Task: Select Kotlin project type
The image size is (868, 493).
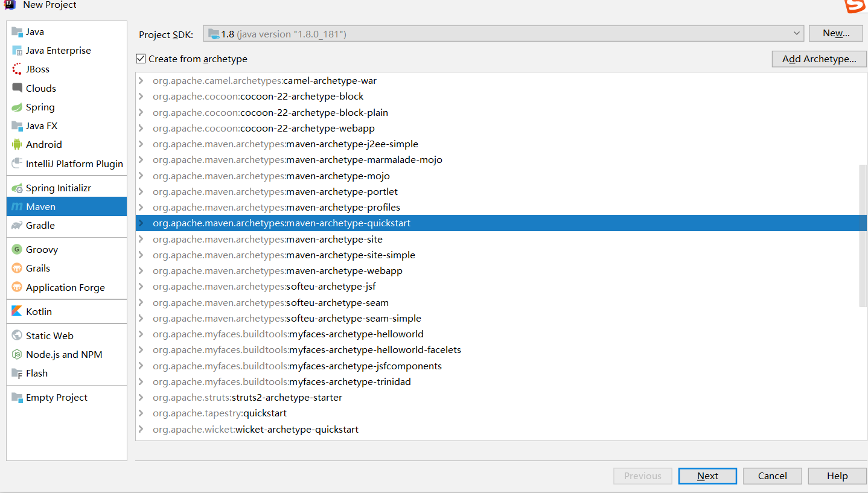Action: (x=66, y=312)
